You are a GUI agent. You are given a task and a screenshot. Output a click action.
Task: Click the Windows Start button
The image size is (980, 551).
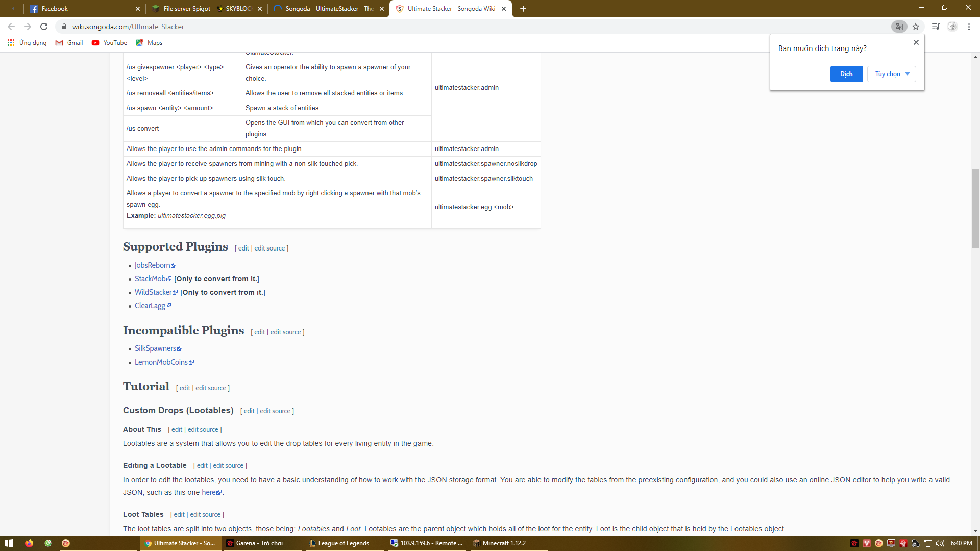pos(9,543)
